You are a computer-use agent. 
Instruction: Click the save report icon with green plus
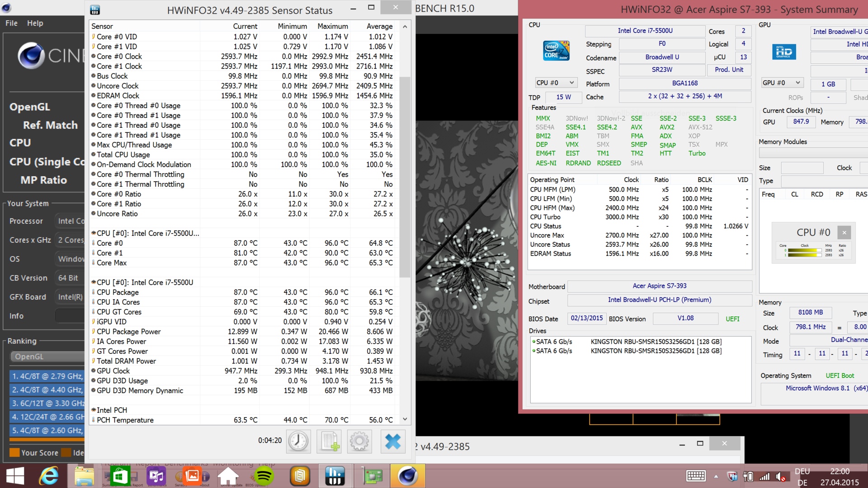330,441
